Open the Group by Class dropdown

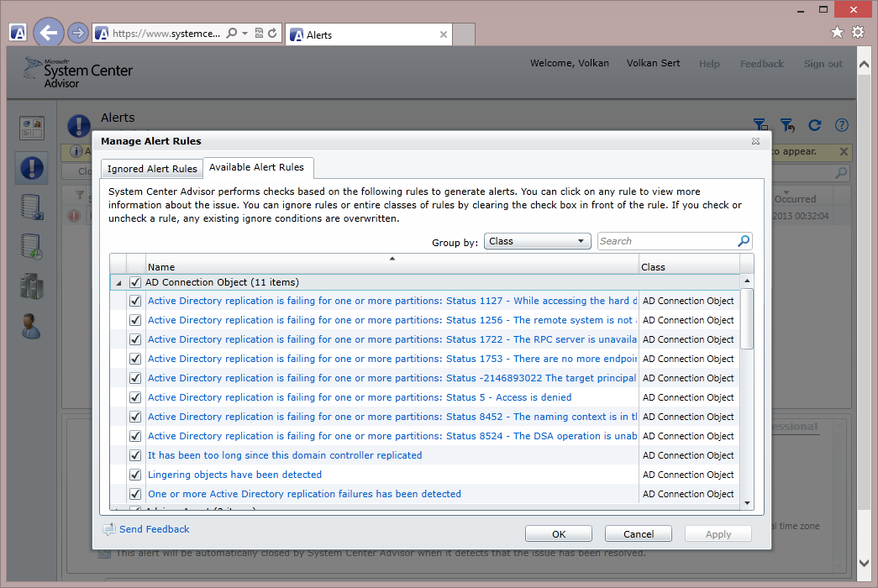(x=537, y=241)
